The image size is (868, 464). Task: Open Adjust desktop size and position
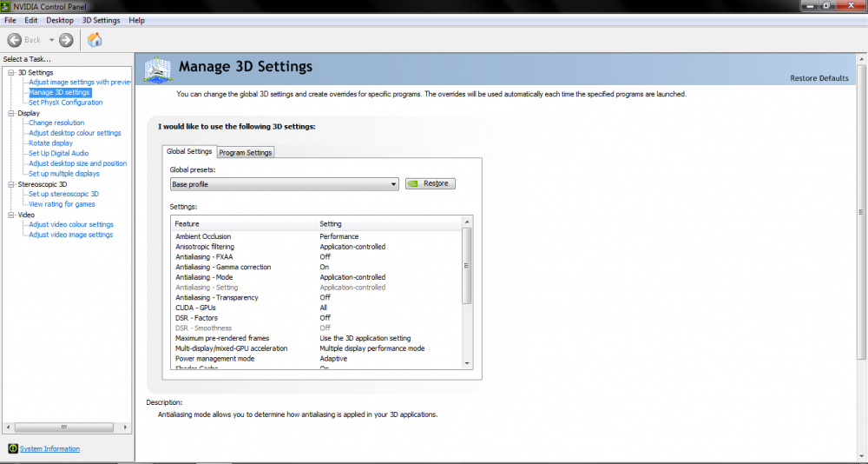tap(77, 163)
